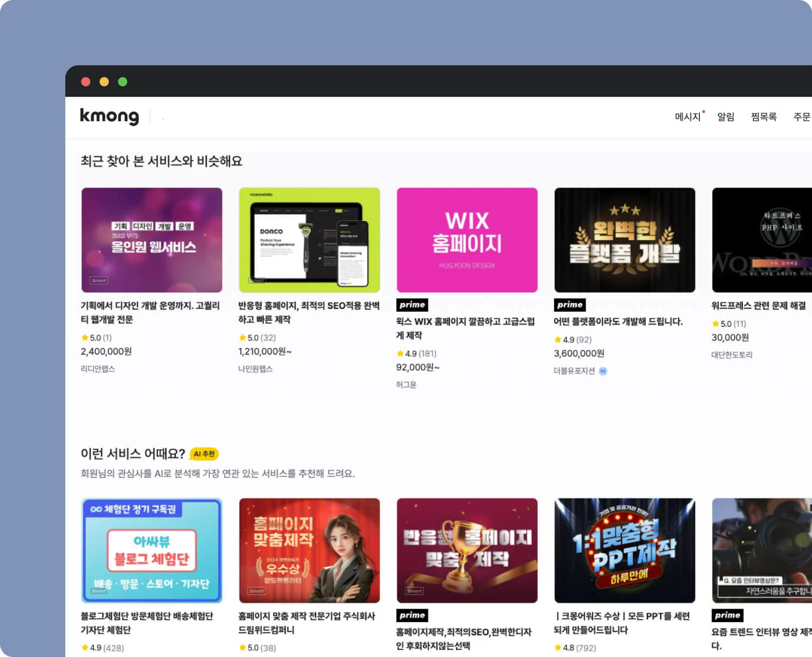Open the interview video camera thumbnail
The width and height of the screenshot is (812, 657).
(x=762, y=550)
